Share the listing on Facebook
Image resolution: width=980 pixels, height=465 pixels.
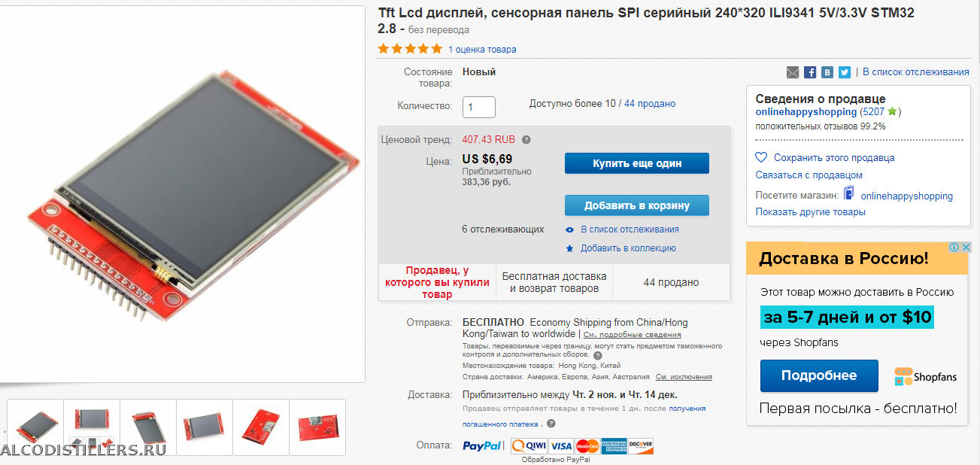pos(810,72)
